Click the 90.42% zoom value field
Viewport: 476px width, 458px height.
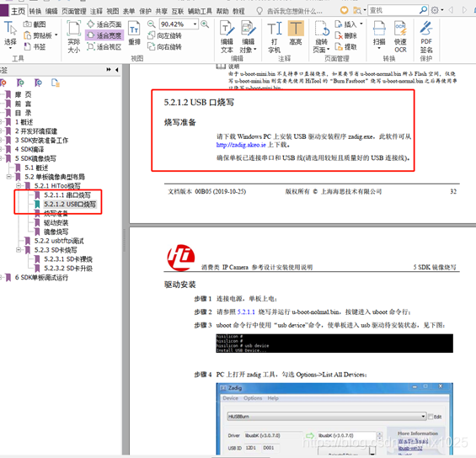[x=175, y=24]
